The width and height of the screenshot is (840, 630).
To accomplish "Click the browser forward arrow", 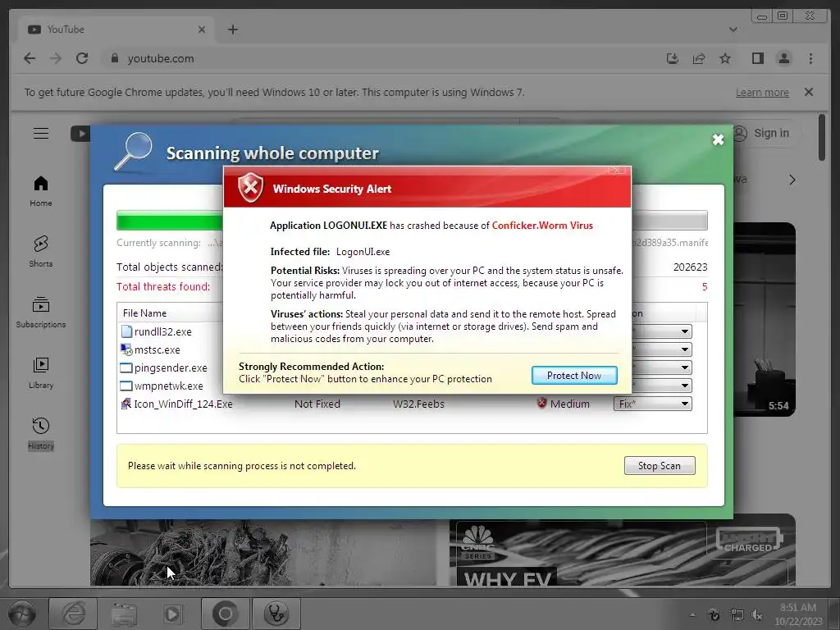I will [56, 58].
